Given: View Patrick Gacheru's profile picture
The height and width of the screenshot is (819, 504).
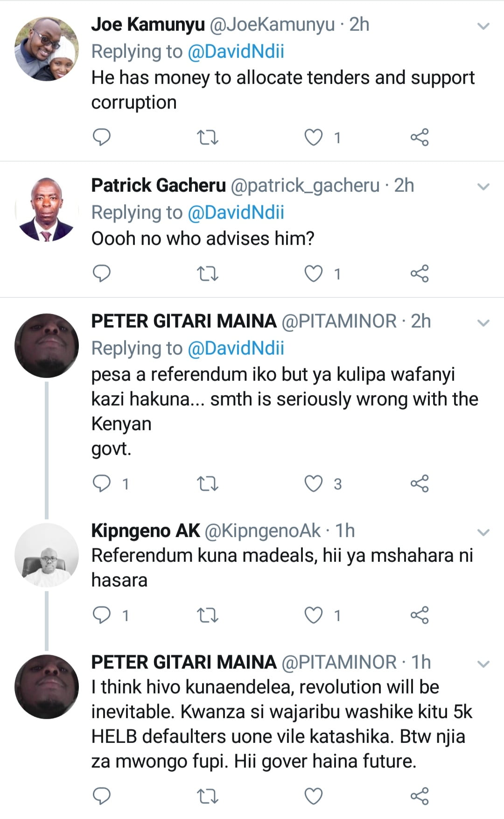Looking at the screenshot, I should click(47, 209).
